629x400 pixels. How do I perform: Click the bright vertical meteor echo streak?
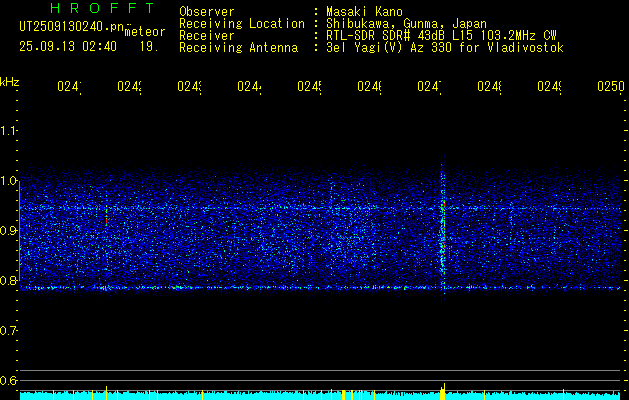[x=443, y=229]
